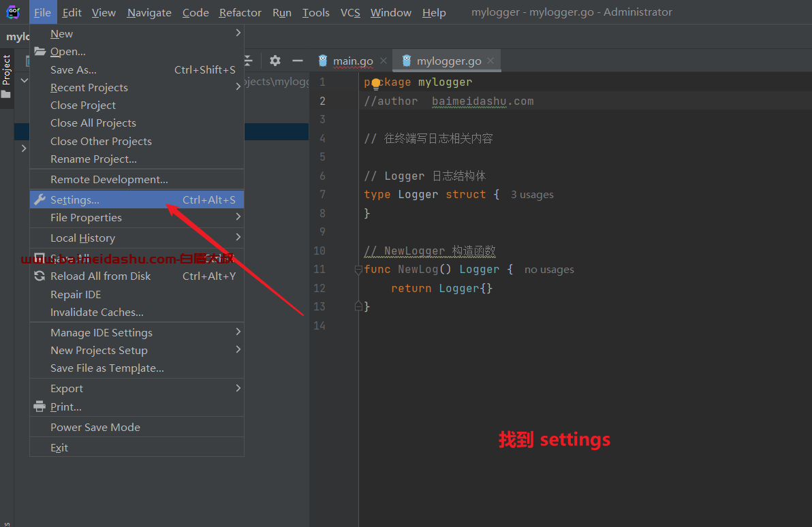Open the VCS menu
This screenshot has height=527, width=812.
(x=351, y=12)
